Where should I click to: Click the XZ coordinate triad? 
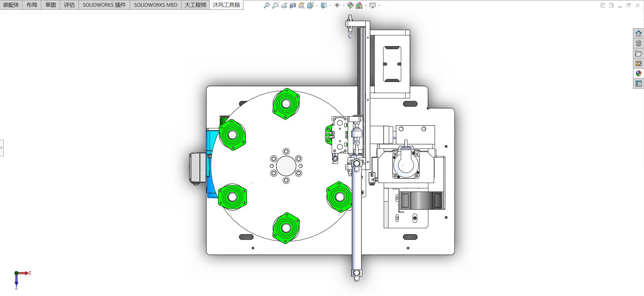coord(22,280)
